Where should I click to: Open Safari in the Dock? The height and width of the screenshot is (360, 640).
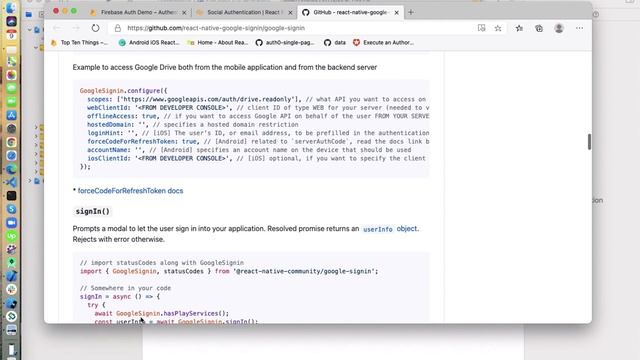[11, 156]
